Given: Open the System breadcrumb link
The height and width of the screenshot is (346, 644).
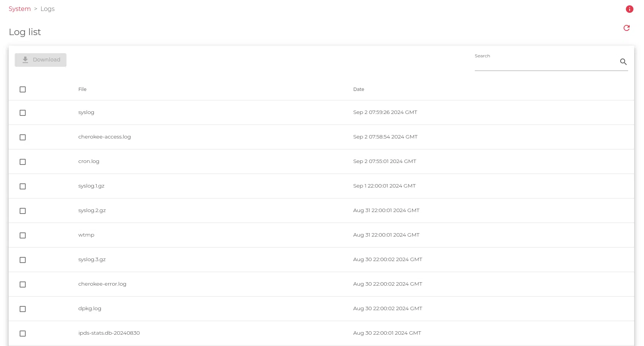Looking at the screenshot, I should [x=20, y=9].
